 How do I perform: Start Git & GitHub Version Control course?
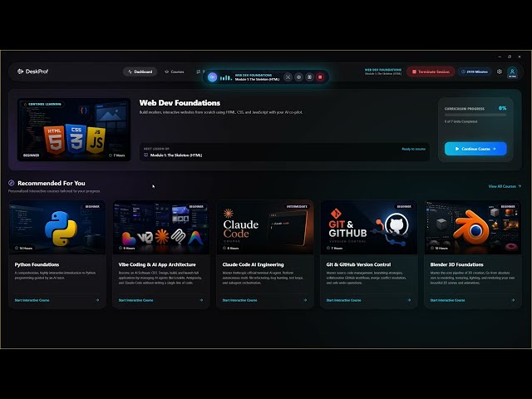coord(343,300)
